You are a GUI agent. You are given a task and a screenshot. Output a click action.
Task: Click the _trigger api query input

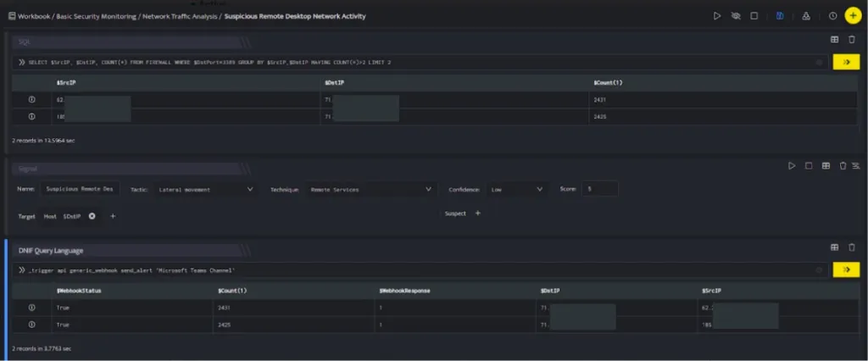420,269
